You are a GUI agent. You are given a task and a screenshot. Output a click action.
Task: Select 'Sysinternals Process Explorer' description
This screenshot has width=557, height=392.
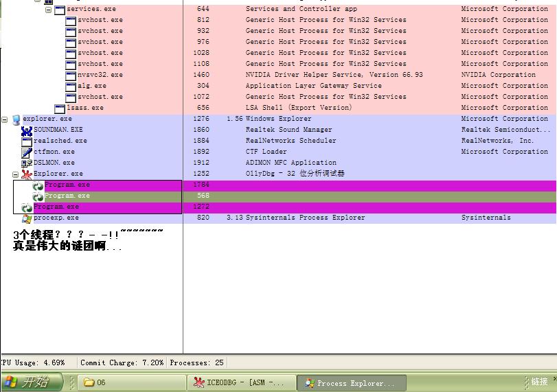[305, 218]
